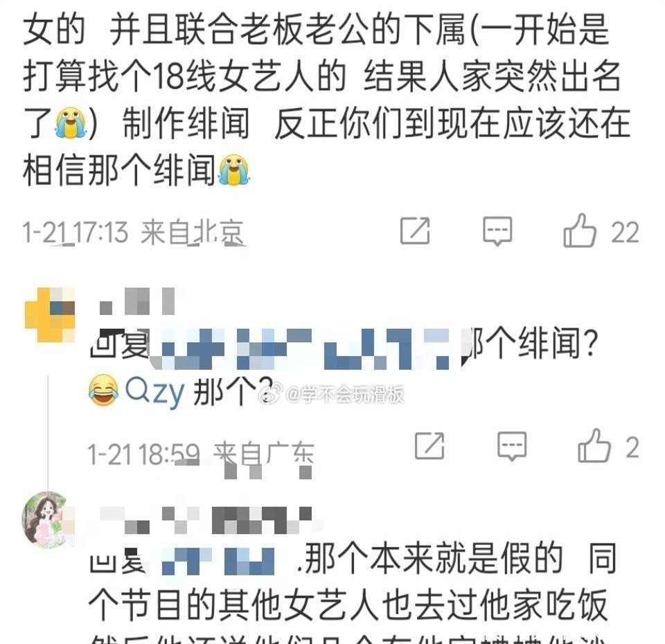Tap the 22 like count
This screenshot has height=644, width=665.
[625, 233]
